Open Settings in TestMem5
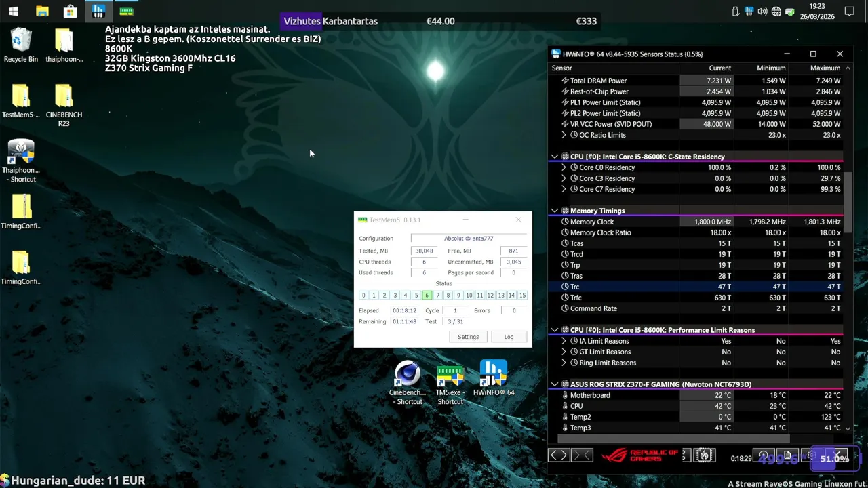 pyautogui.click(x=468, y=337)
